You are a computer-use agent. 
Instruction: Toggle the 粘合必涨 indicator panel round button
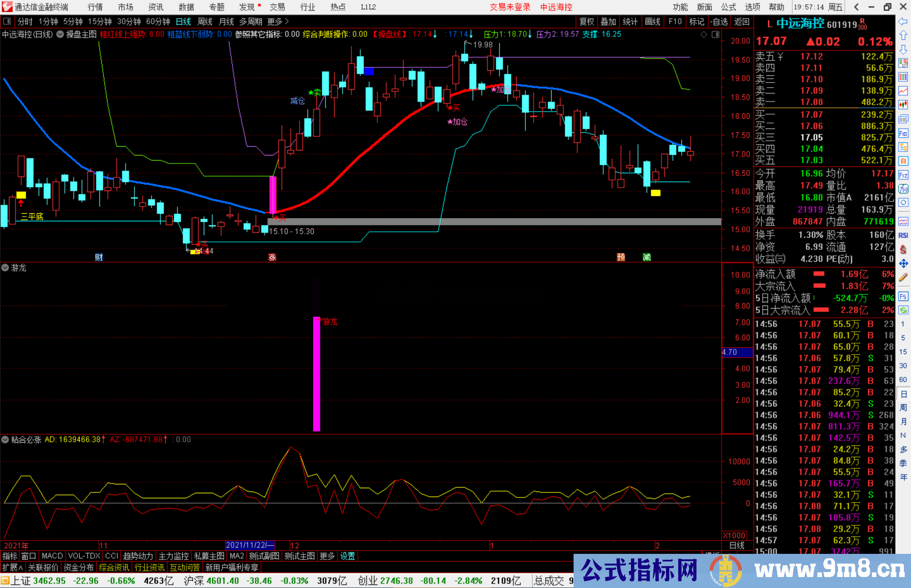(x=5, y=440)
